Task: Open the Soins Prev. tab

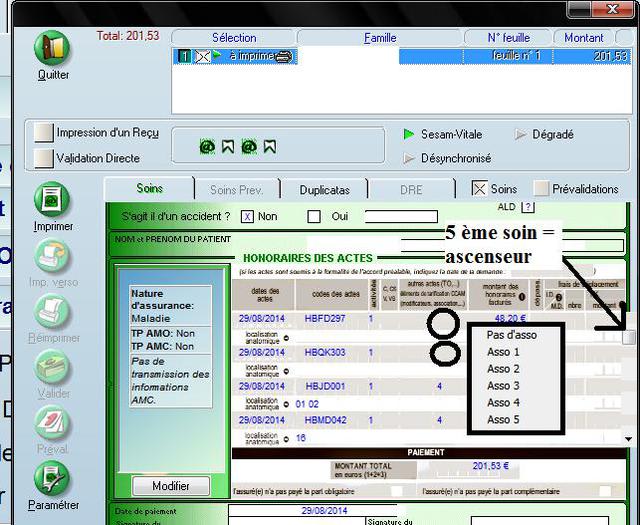Action: pos(236,189)
